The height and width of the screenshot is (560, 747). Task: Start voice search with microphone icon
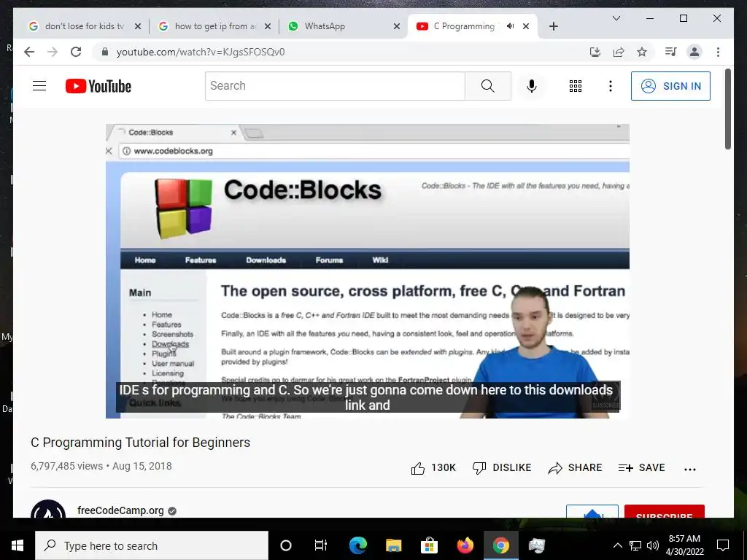(x=532, y=86)
